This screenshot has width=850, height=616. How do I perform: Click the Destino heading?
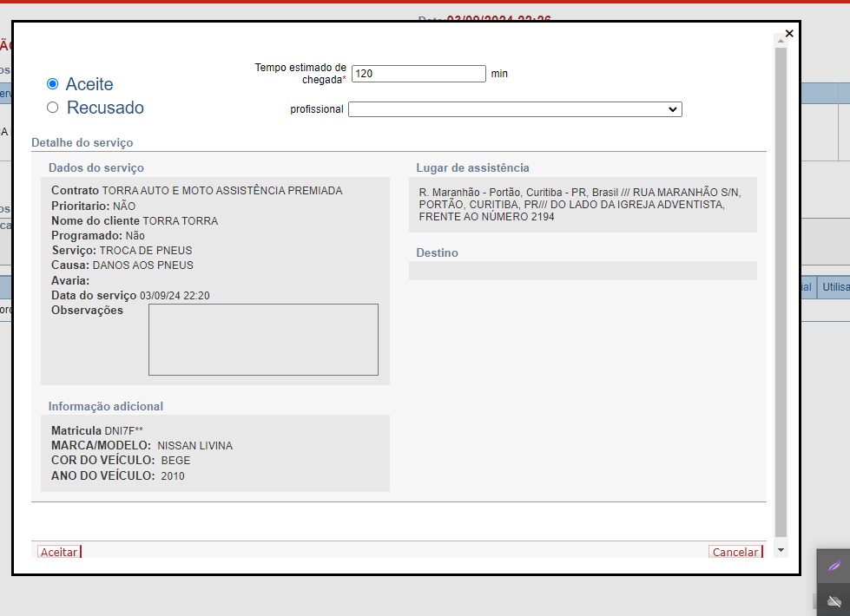(437, 253)
